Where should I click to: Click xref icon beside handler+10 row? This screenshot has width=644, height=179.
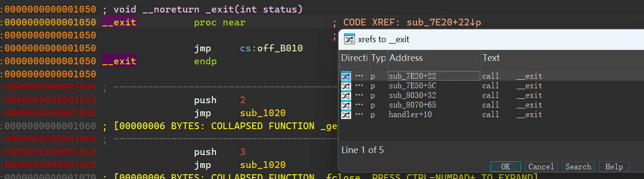coord(346,114)
